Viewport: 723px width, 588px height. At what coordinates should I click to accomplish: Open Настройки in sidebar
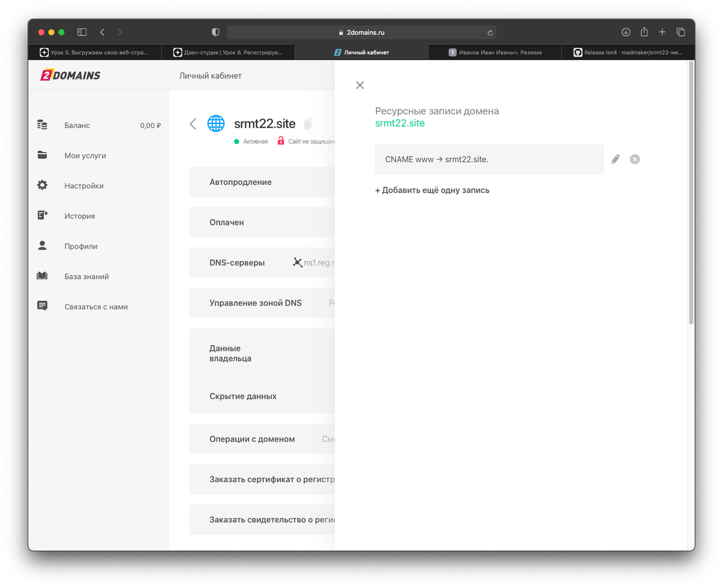click(84, 186)
